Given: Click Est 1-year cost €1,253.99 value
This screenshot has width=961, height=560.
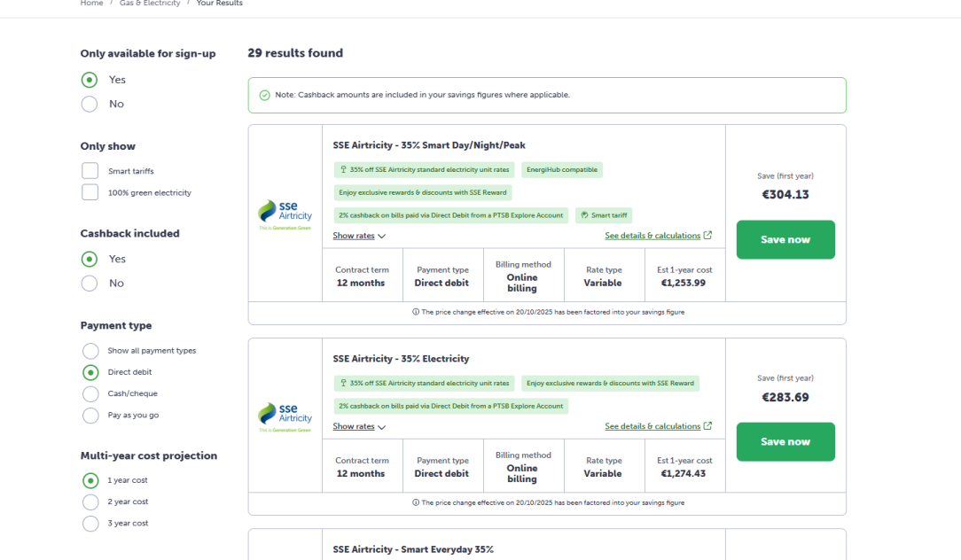Looking at the screenshot, I should click(684, 283).
